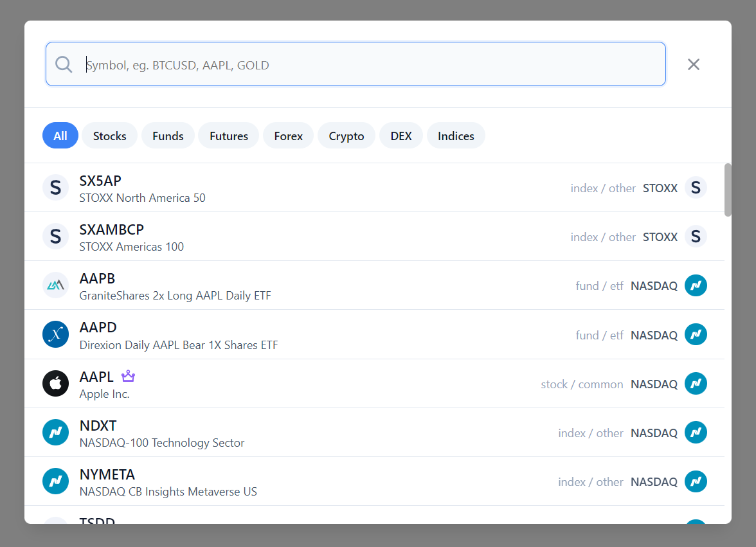Select the SX5AP ticker text

(100, 181)
